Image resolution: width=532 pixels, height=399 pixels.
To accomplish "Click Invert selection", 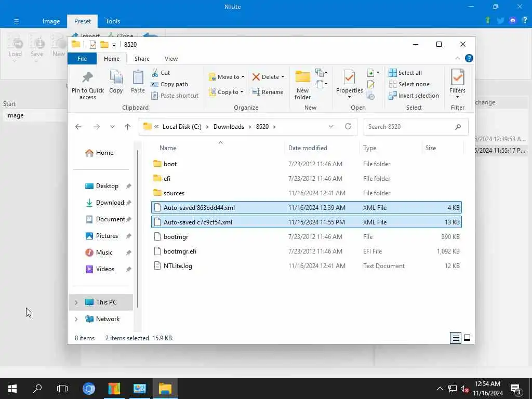I will [414, 96].
